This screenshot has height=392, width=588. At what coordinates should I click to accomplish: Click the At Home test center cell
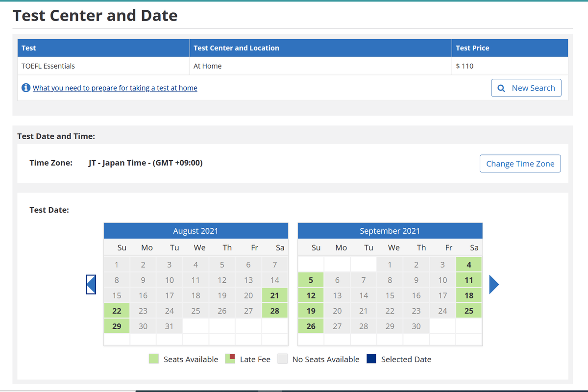tap(320, 66)
